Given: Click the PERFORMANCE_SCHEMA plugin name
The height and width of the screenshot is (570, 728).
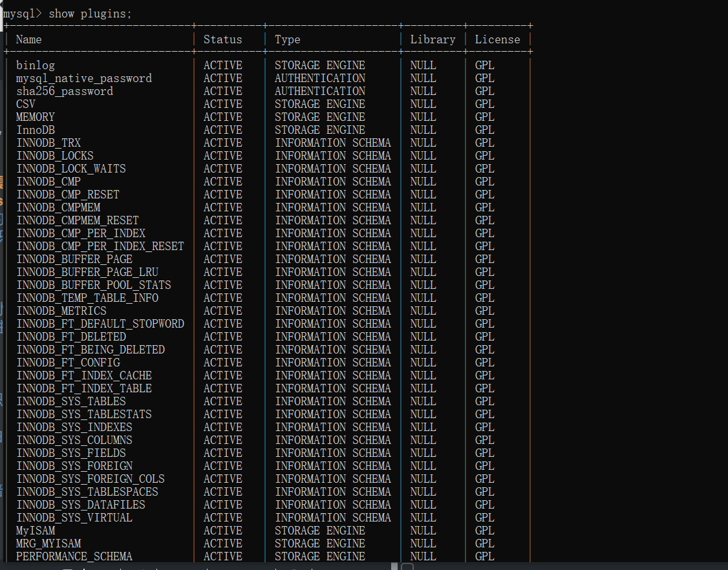Looking at the screenshot, I should tap(74, 557).
